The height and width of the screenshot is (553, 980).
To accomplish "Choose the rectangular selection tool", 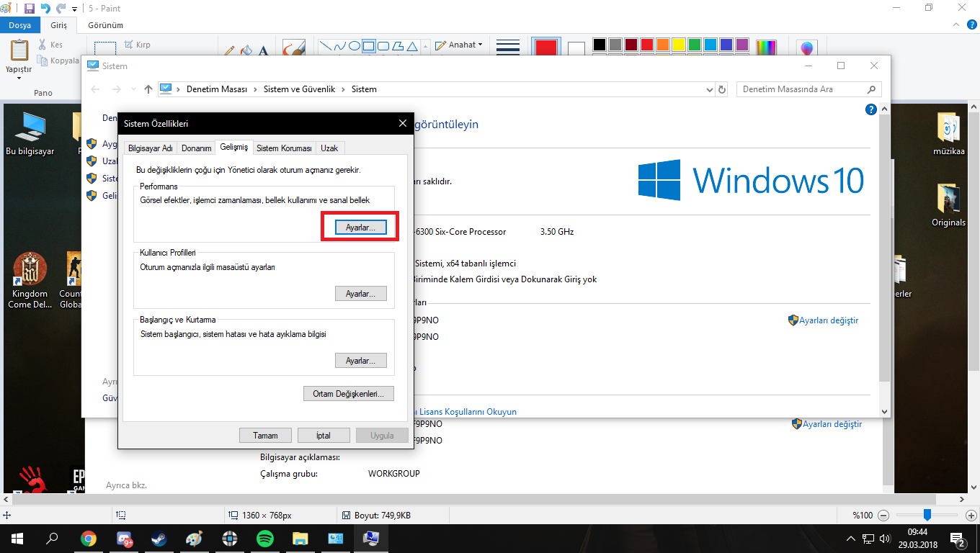I will click(x=106, y=48).
